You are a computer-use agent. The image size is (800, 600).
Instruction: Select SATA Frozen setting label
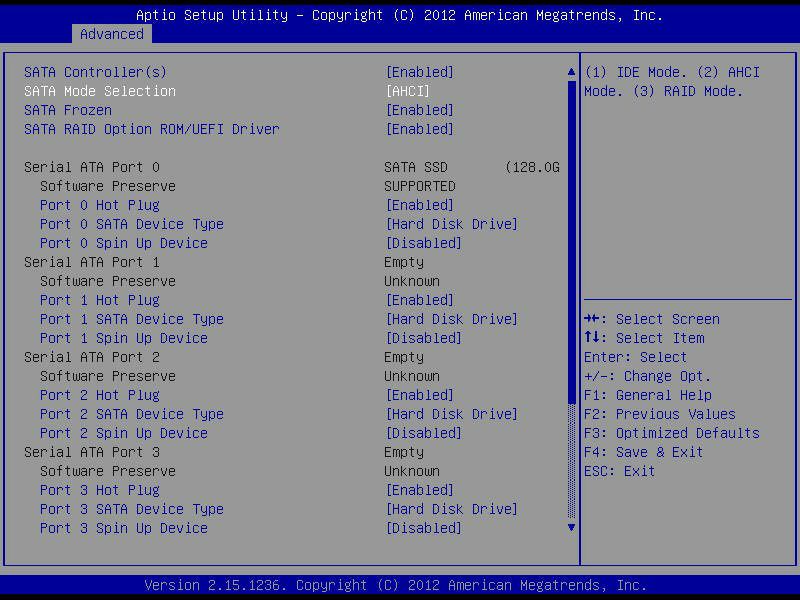68,110
